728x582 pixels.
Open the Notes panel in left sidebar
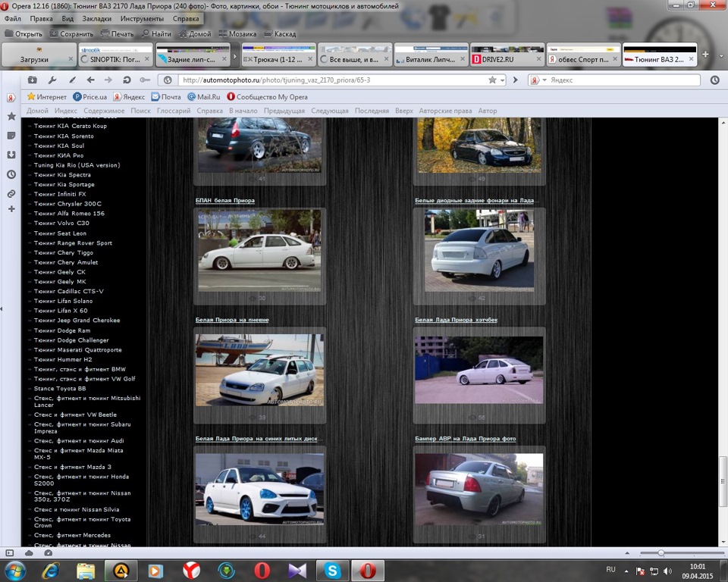pyautogui.click(x=11, y=136)
